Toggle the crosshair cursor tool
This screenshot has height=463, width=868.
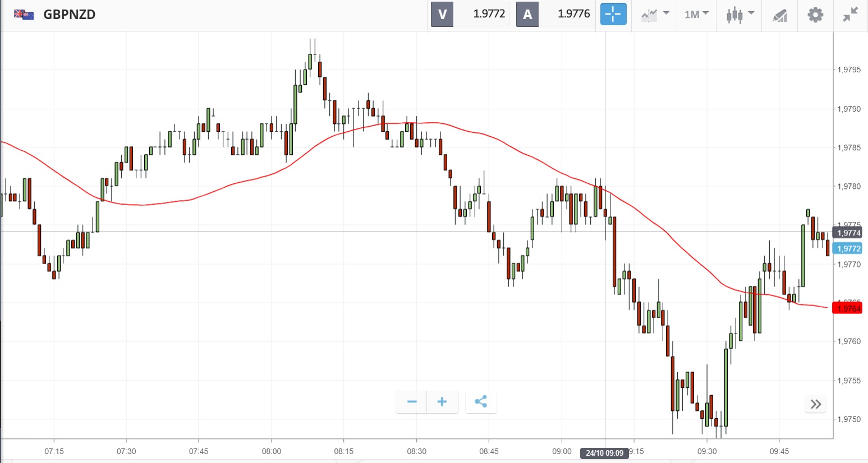coord(613,15)
